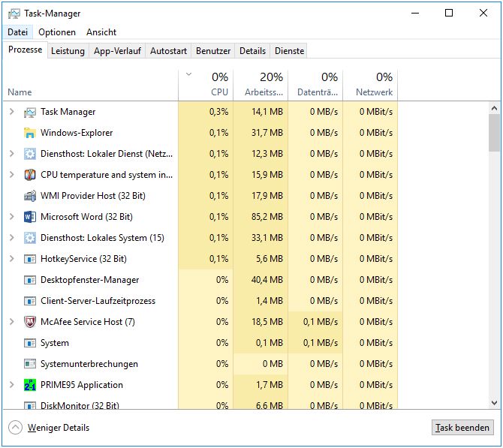Click the scrollbar up arrow
The width and height of the screenshot is (503, 448).
494,108
